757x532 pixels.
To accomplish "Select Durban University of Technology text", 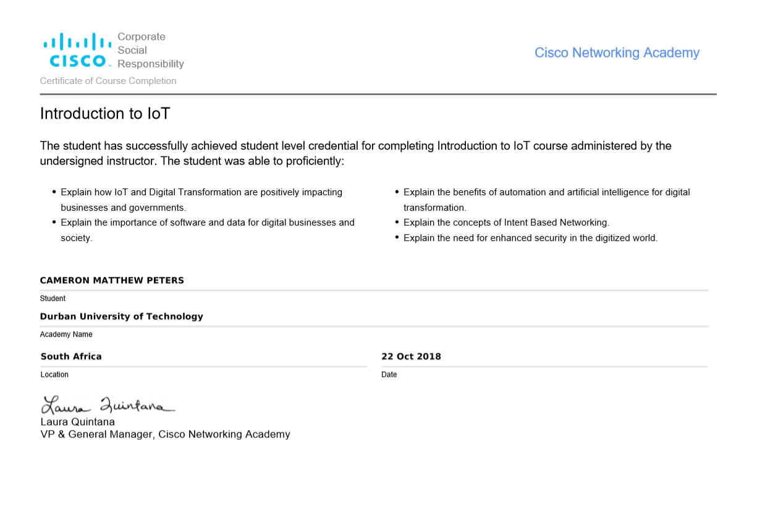I will click(x=121, y=316).
